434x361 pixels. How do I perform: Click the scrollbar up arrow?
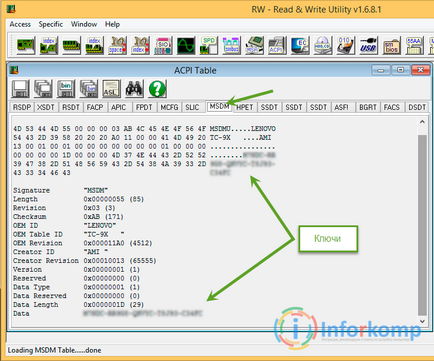coord(422,122)
